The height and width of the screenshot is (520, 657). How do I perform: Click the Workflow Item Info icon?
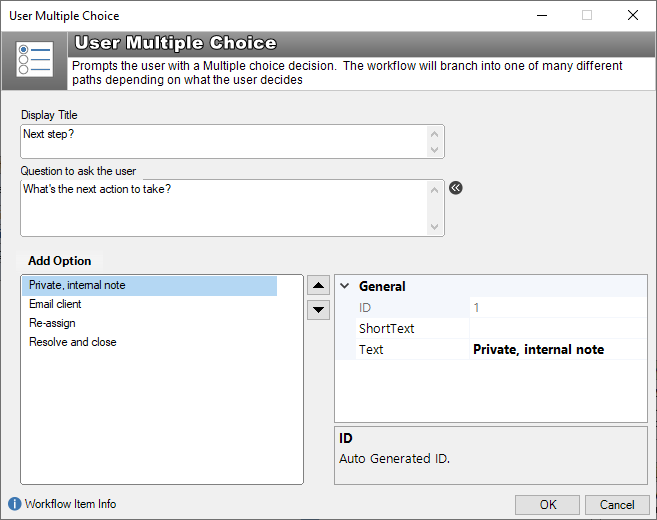pos(14,504)
